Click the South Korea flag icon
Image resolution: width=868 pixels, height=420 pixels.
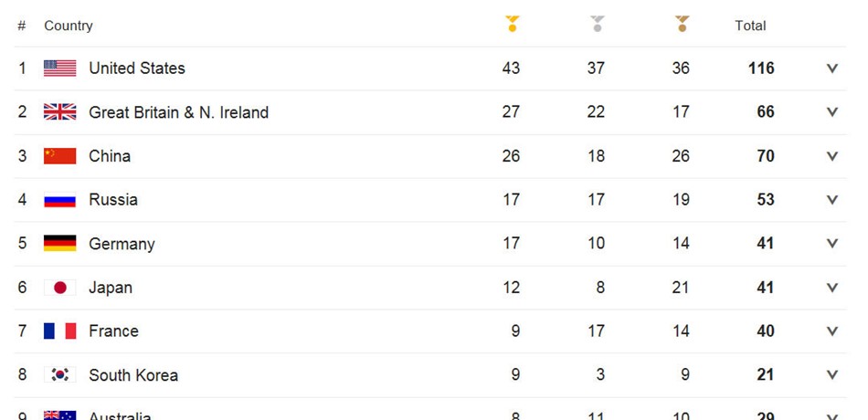(59, 375)
